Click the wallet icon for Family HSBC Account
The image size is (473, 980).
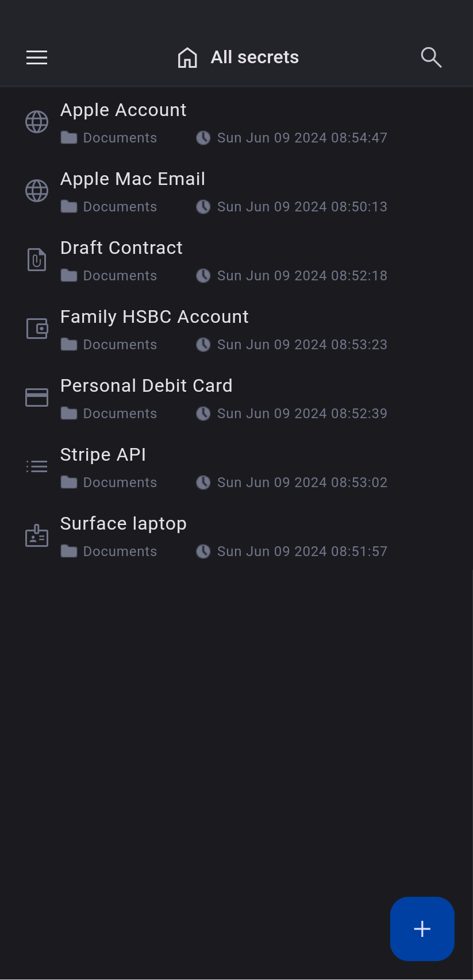(x=37, y=329)
